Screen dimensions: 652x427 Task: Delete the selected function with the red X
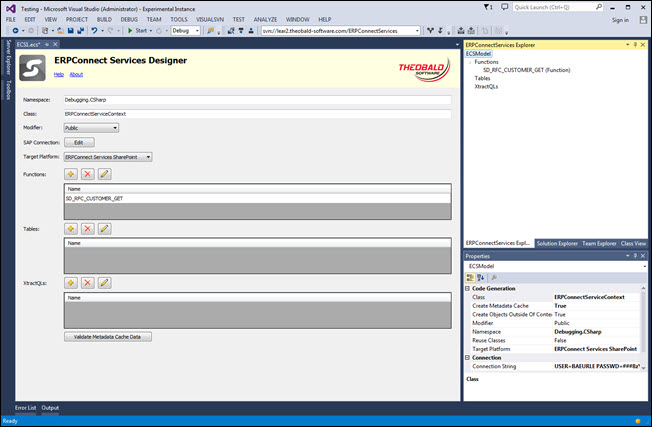pos(88,174)
